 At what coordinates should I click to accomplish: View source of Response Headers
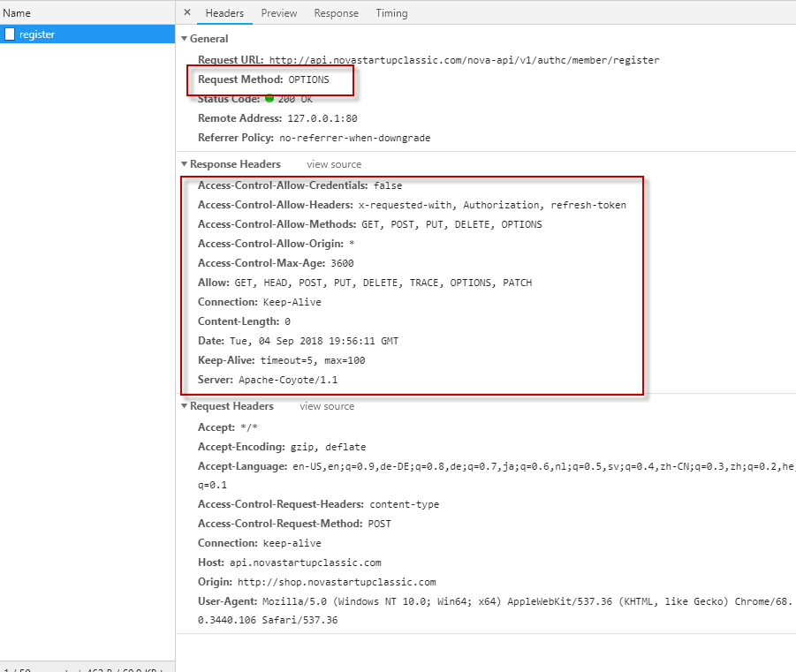[334, 164]
